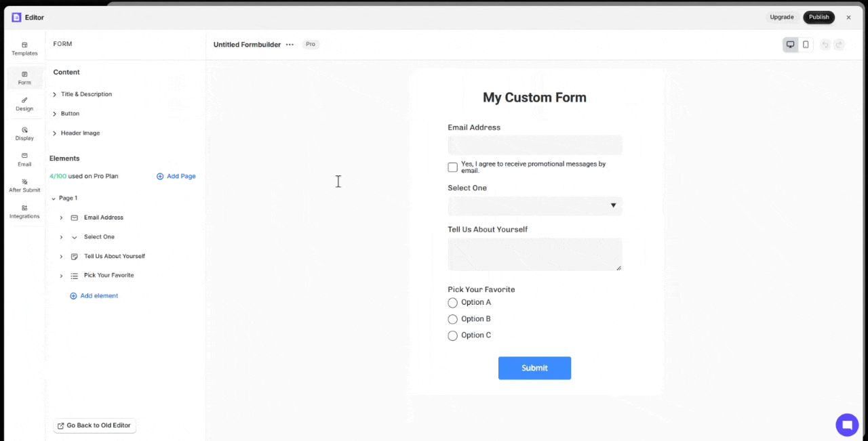Click the 4/100 used on Pro Plan text

84,176
